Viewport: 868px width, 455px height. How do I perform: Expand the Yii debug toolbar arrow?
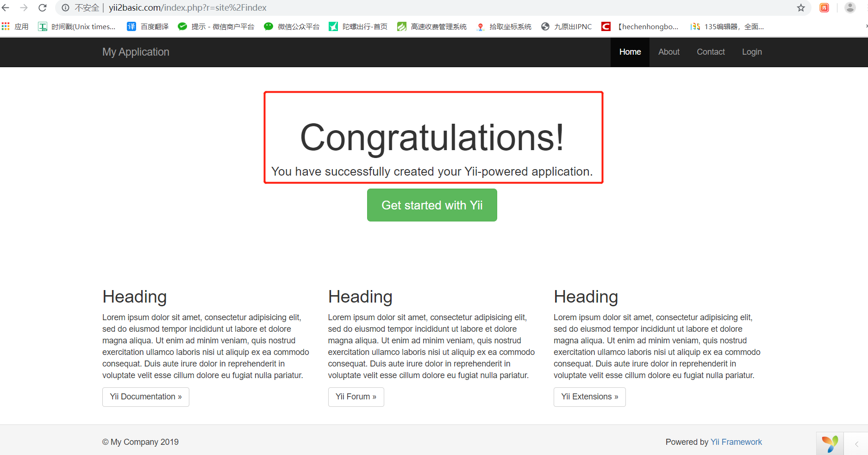click(x=856, y=444)
